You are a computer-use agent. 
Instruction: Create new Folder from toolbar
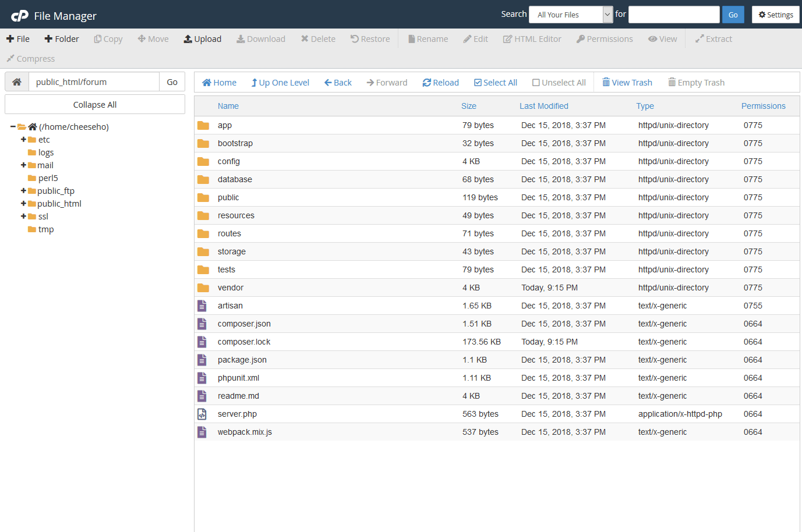tap(61, 39)
